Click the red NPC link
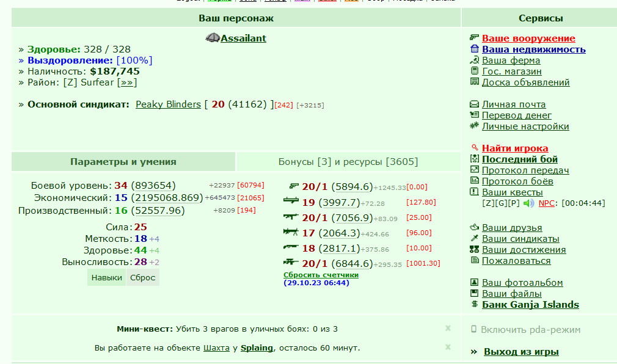The image size is (617, 364). pyautogui.click(x=546, y=203)
